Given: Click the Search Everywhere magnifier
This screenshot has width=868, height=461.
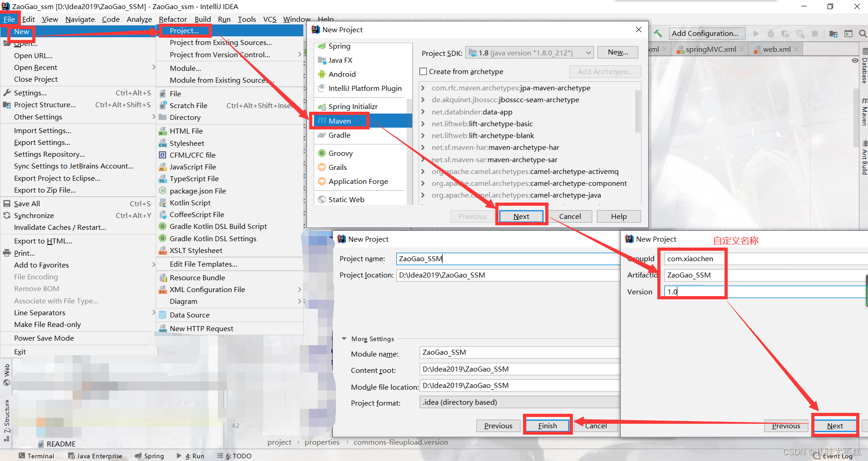Looking at the screenshot, I should [x=863, y=34].
